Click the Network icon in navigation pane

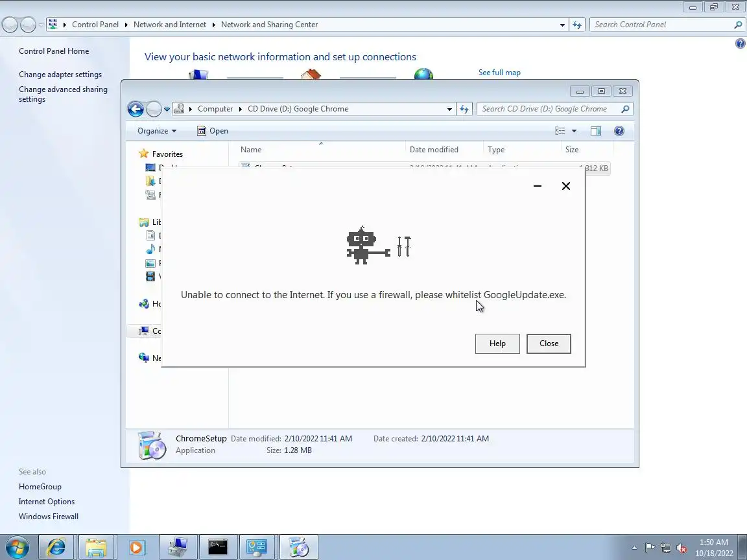[x=143, y=358]
